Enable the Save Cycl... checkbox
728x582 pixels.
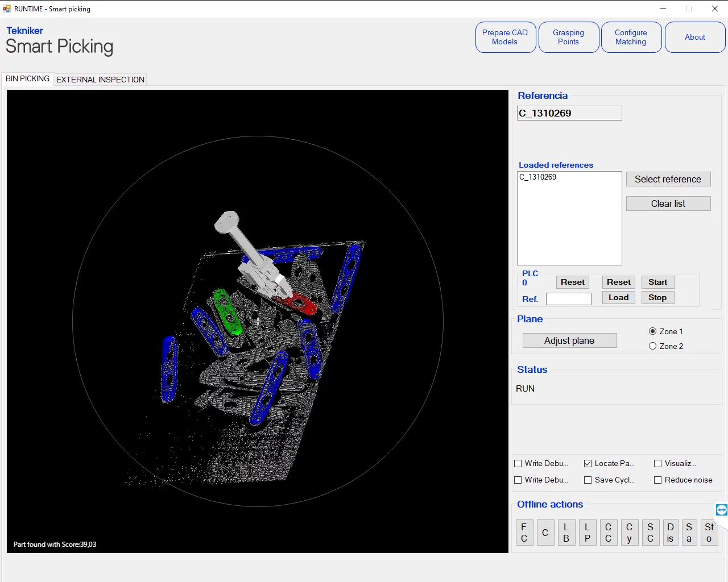pyautogui.click(x=588, y=480)
